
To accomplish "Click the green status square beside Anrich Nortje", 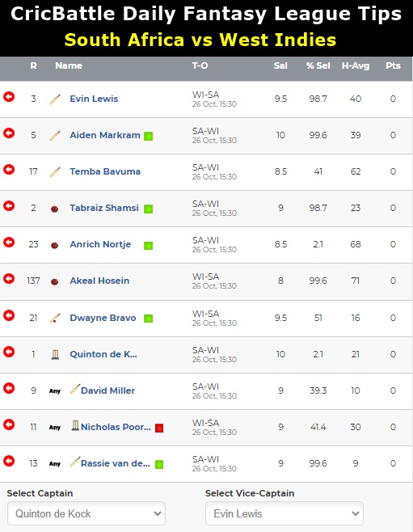I will tap(148, 245).
